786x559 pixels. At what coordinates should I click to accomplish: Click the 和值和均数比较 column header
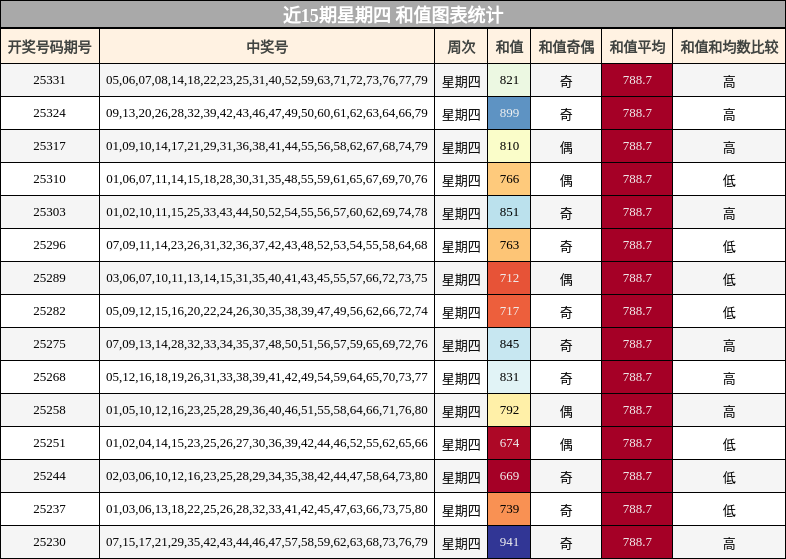[729, 47]
